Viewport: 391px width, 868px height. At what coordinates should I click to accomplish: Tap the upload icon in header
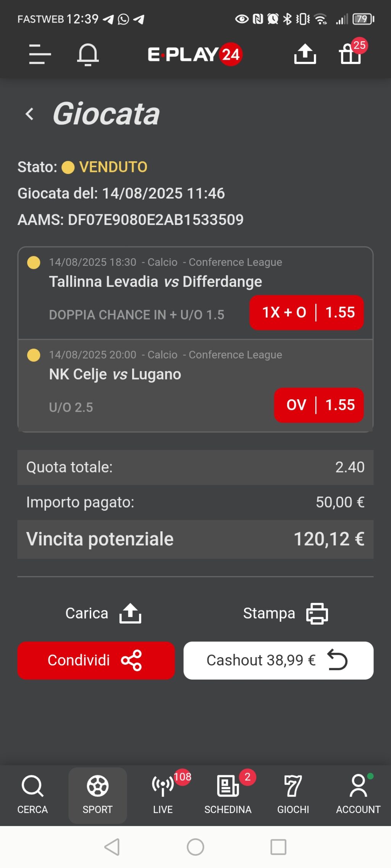305,54
